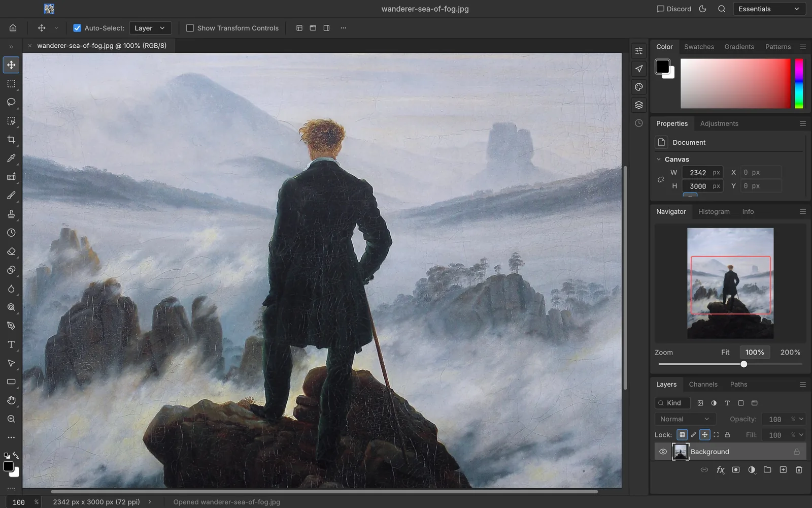Open the search magnifier in the title bar

click(722, 9)
